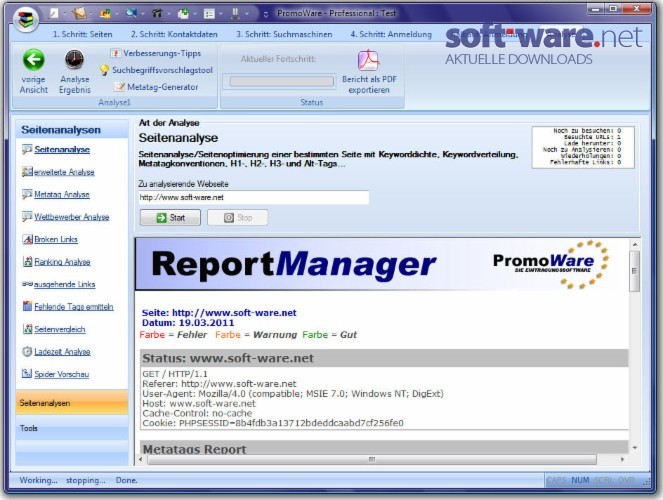The height and width of the screenshot is (500, 663).
Task: Open the Ranking Analyse link
Action: coord(62,262)
